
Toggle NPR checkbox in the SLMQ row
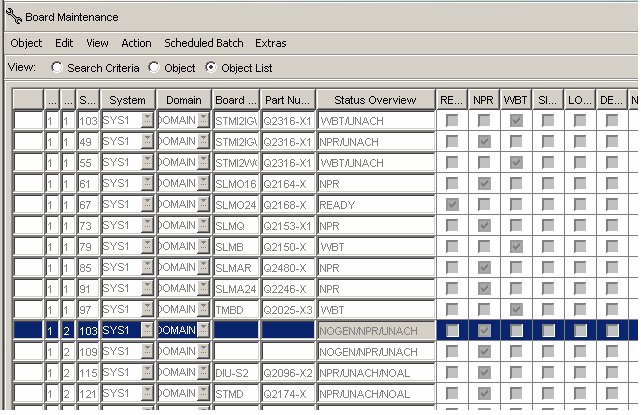click(484, 225)
